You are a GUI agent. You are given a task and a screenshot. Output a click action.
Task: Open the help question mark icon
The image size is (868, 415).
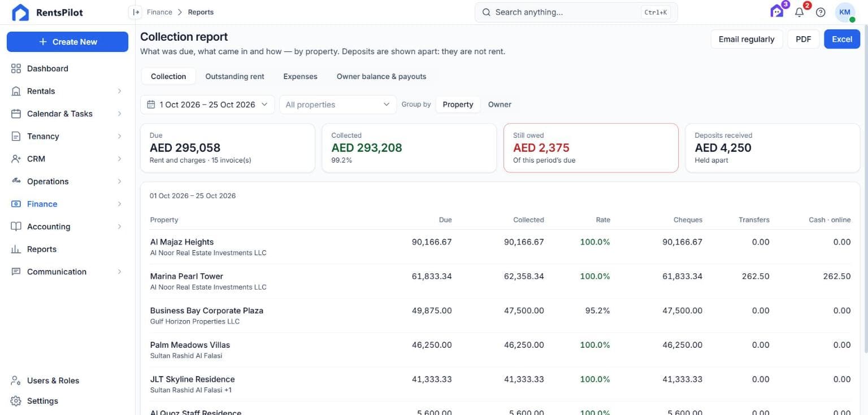pos(821,12)
